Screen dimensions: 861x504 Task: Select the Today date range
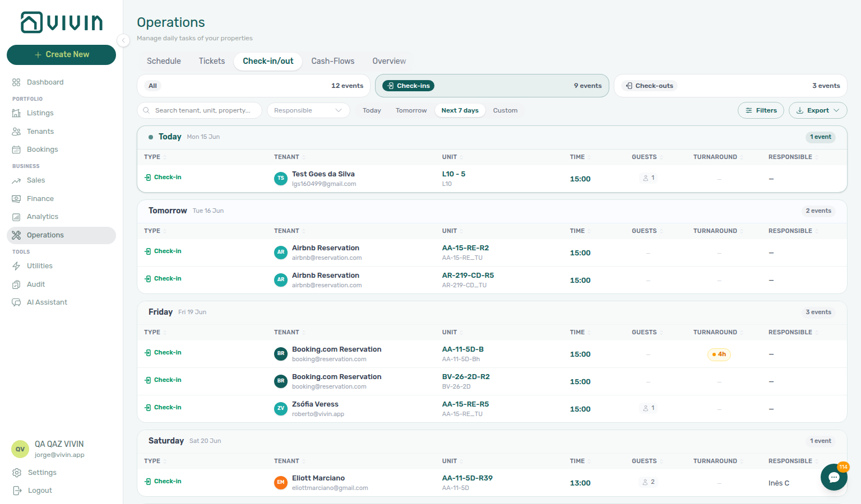tap(372, 110)
